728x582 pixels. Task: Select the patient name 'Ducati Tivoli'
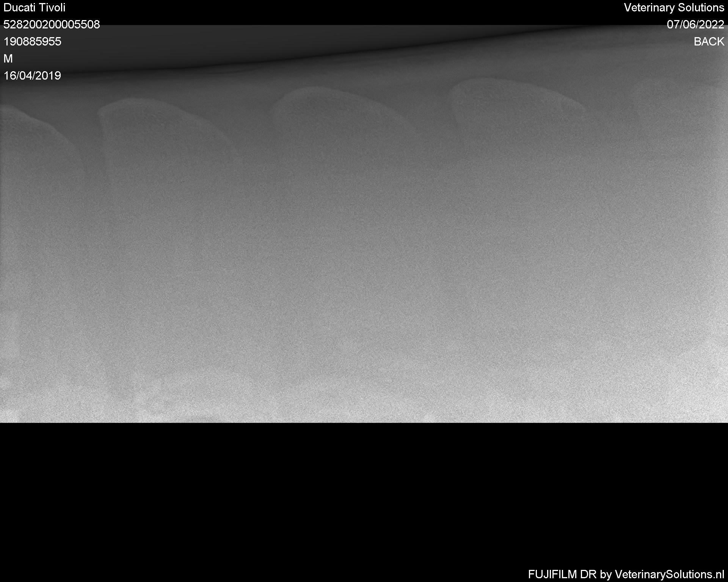tap(35, 8)
